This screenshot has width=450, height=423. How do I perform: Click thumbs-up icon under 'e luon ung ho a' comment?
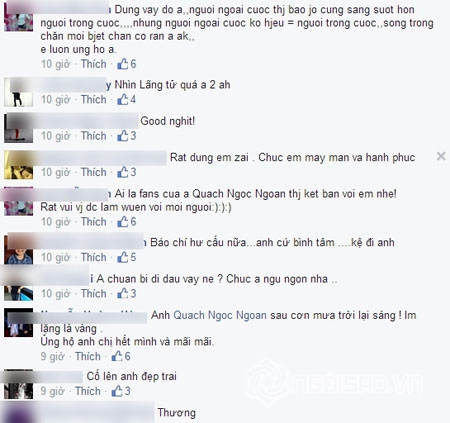pyautogui.click(x=123, y=64)
